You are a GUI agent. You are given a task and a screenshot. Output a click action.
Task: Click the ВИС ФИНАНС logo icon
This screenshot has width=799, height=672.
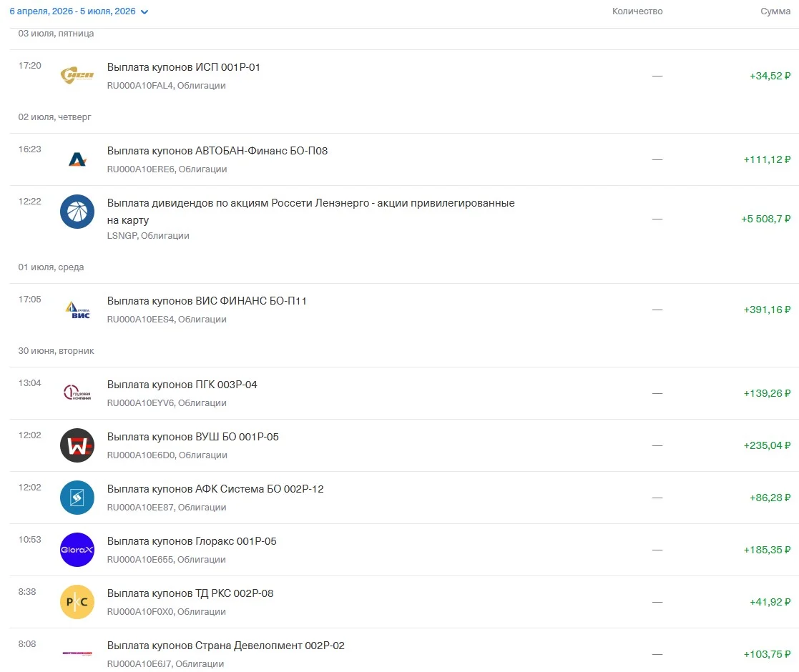pos(77,310)
